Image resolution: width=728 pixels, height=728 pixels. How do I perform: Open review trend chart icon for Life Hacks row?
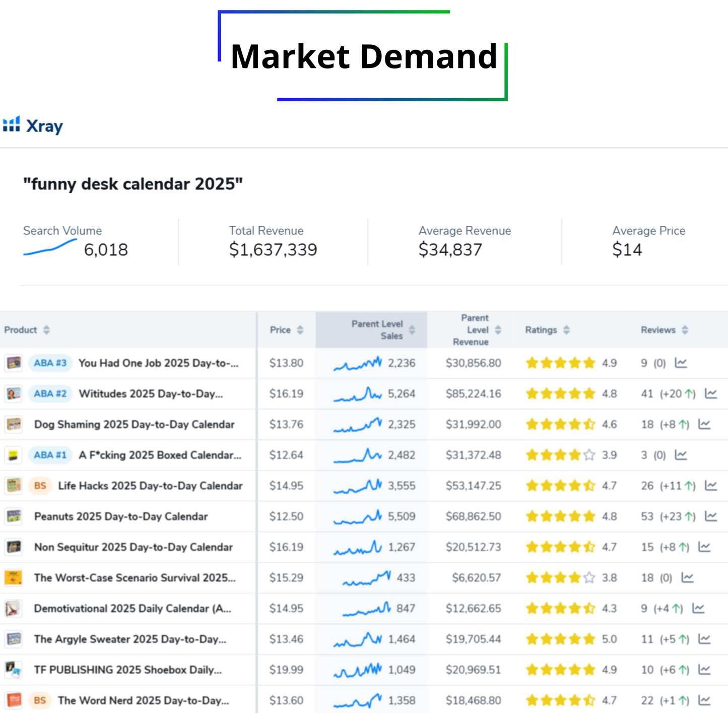click(711, 486)
